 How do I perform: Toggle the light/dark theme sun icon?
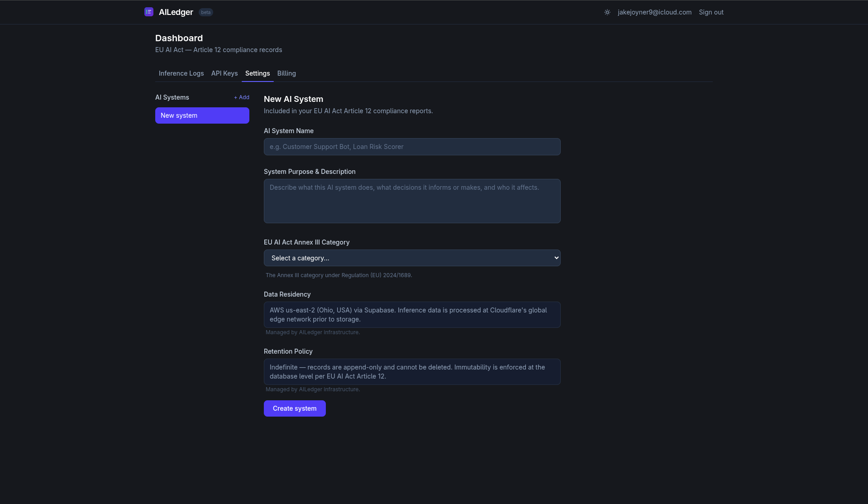tap(607, 12)
